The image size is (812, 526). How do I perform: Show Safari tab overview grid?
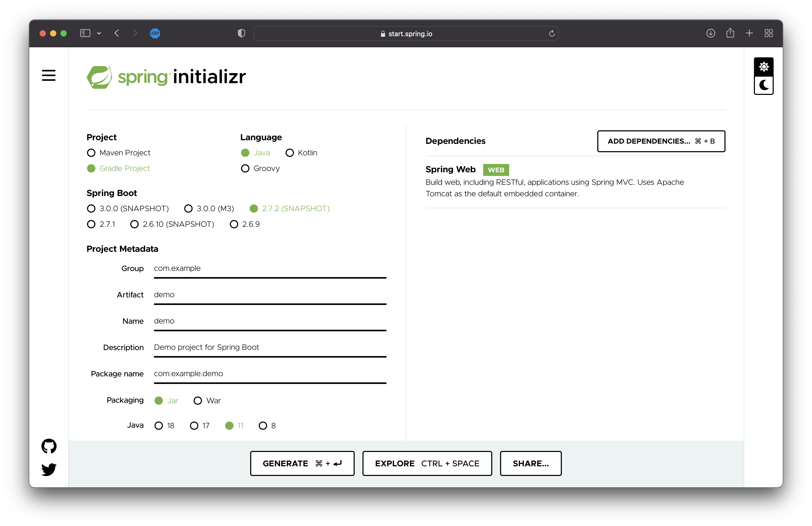tap(768, 33)
